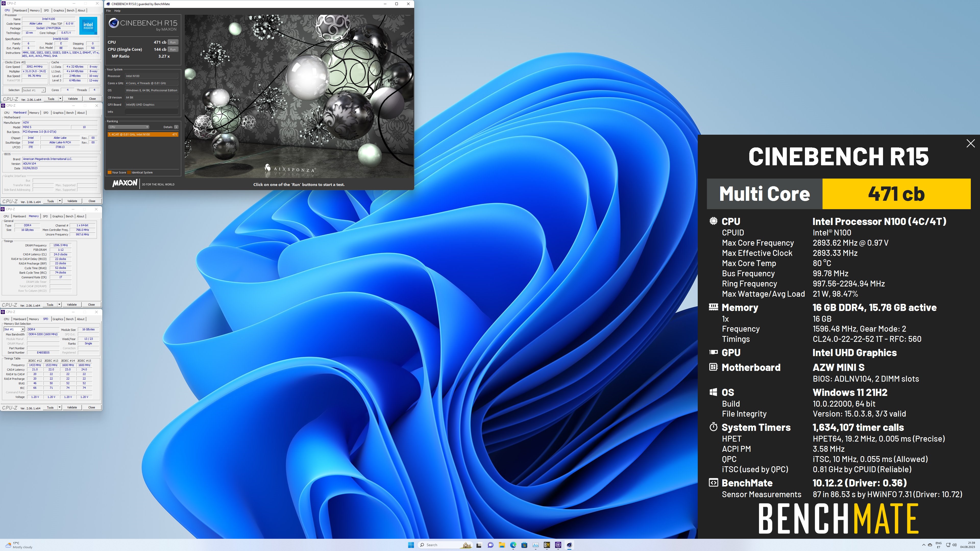Open Socket #1 selection dropdown

(x=33, y=90)
